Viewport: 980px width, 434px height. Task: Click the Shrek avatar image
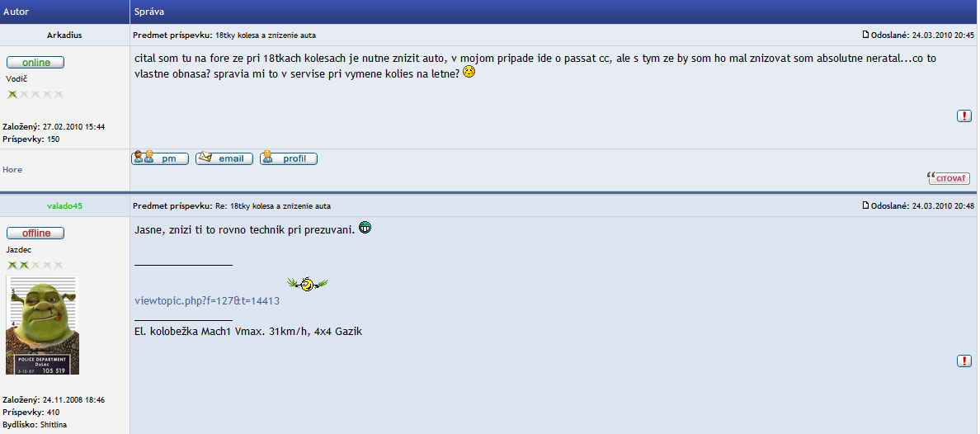[43, 325]
